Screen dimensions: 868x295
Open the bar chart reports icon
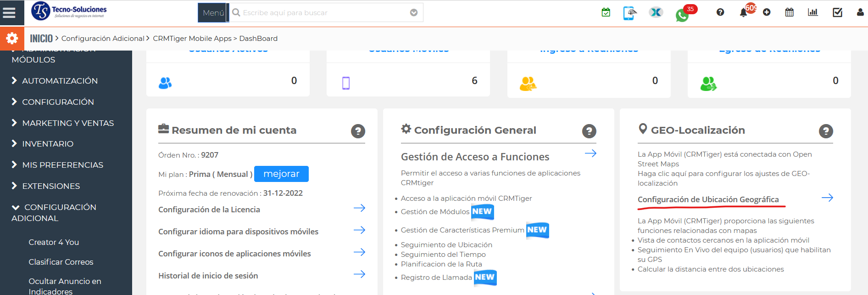(x=812, y=12)
